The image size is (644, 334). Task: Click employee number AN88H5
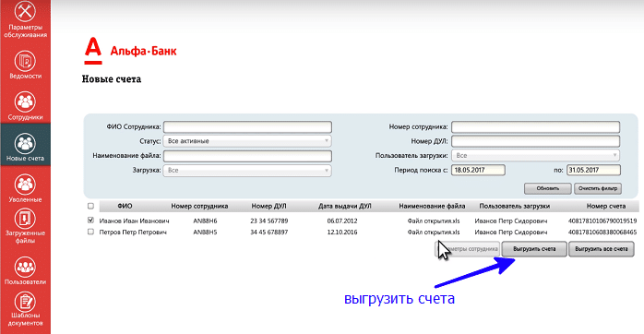(x=205, y=233)
